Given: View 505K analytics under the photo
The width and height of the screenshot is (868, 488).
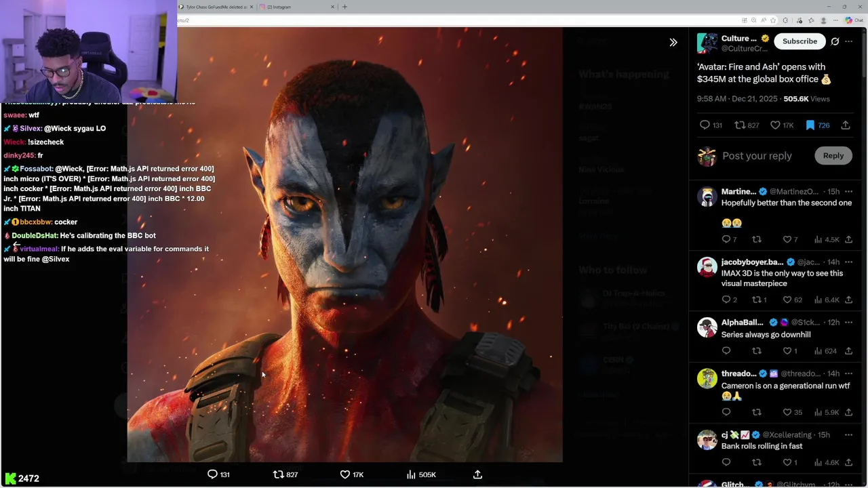Looking at the screenshot, I should click(420, 474).
